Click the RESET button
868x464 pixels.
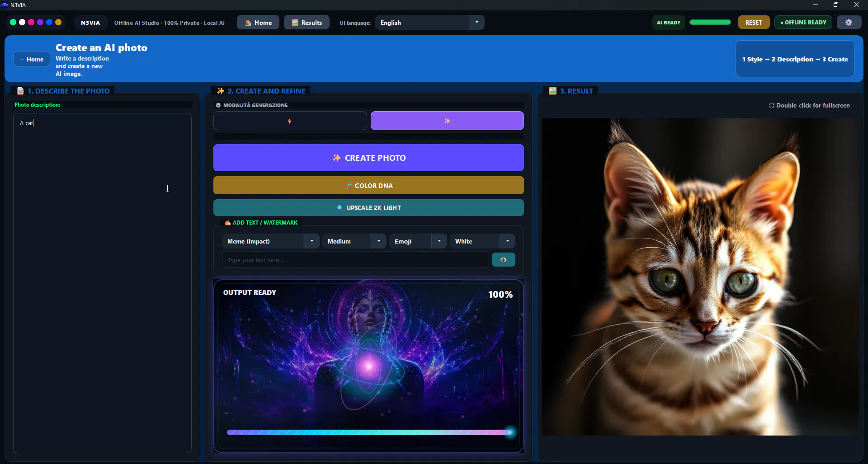[x=754, y=22]
